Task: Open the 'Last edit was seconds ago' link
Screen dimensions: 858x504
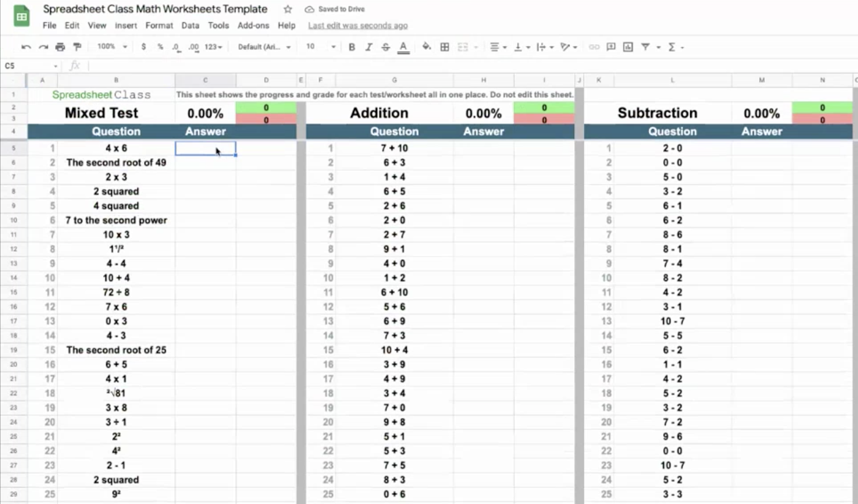Action: 358,26
